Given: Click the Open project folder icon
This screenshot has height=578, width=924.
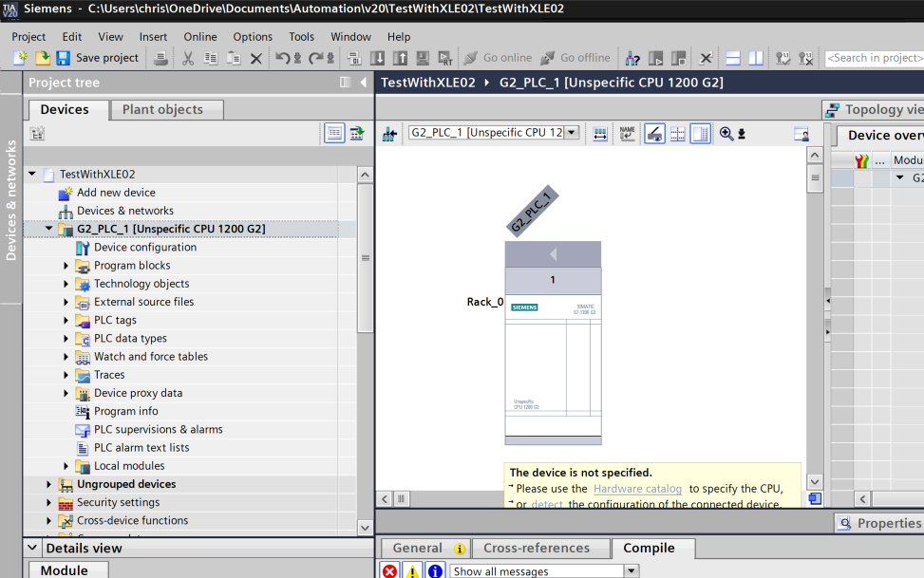Looking at the screenshot, I should (43, 58).
